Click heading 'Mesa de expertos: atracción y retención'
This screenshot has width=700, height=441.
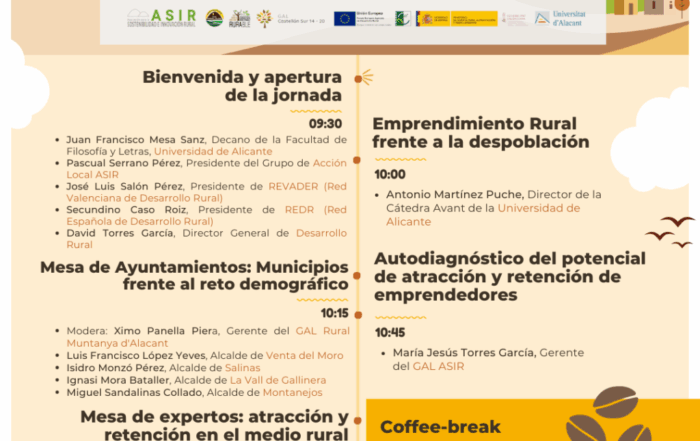click(x=214, y=424)
